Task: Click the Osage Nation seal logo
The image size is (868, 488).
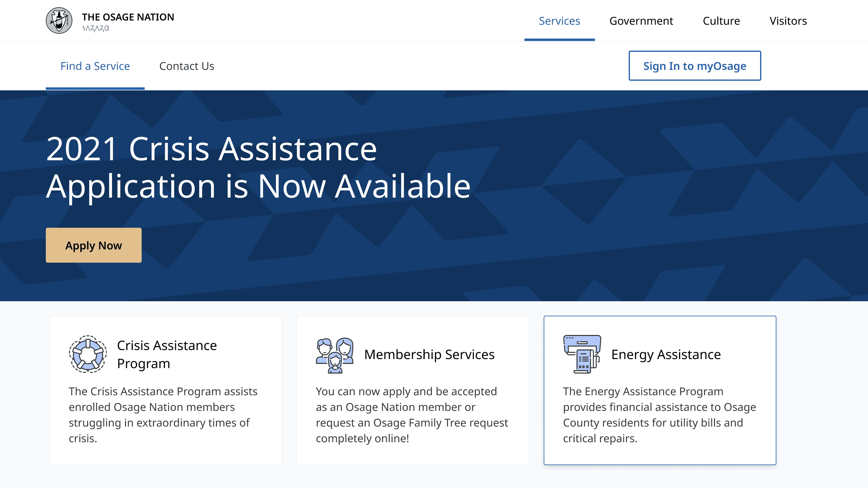Action: pyautogui.click(x=59, y=20)
